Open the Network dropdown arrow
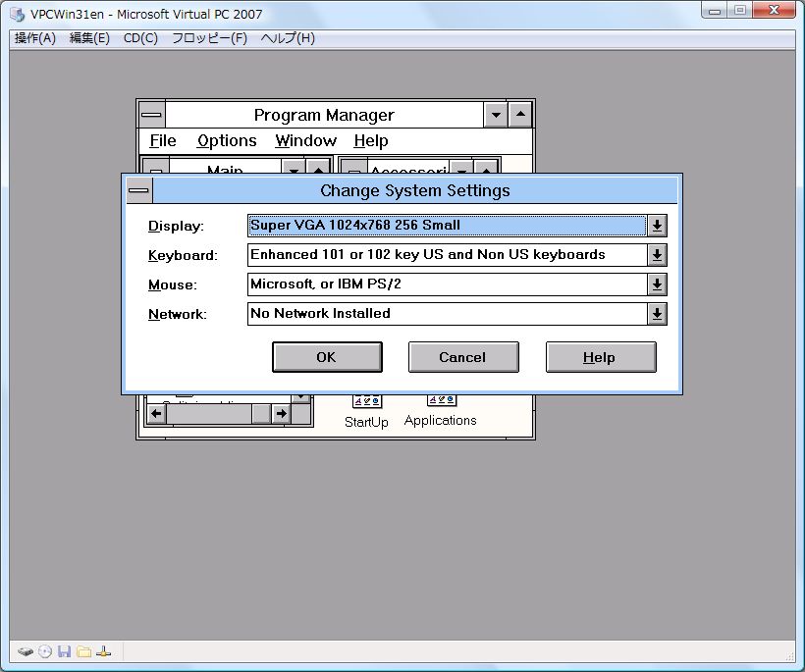The height and width of the screenshot is (672, 805). pyautogui.click(x=657, y=314)
